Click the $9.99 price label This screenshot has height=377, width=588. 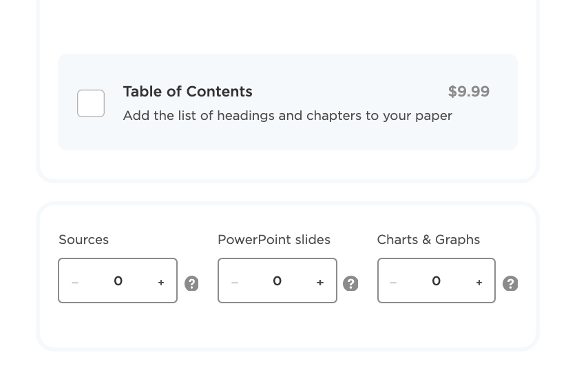tap(469, 92)
